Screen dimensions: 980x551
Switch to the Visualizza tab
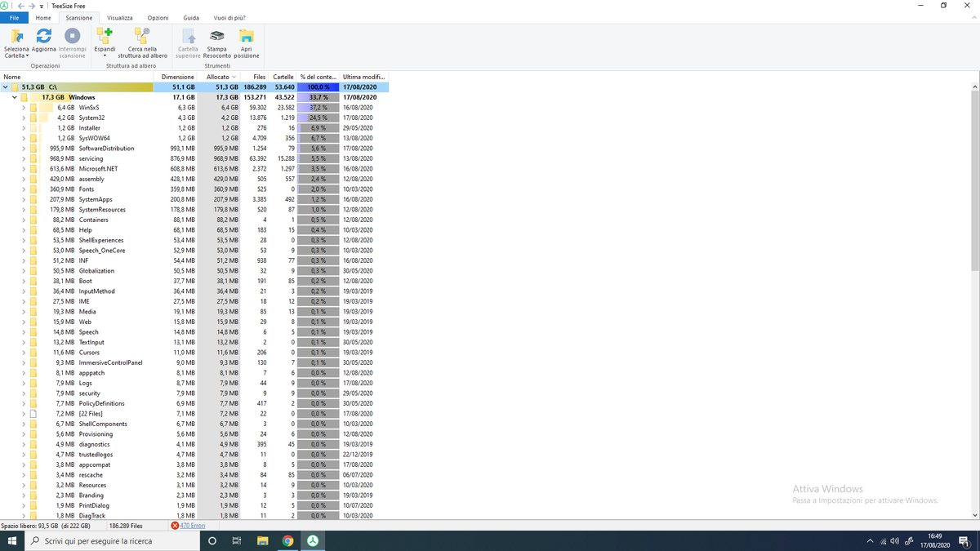pos(119,17)
